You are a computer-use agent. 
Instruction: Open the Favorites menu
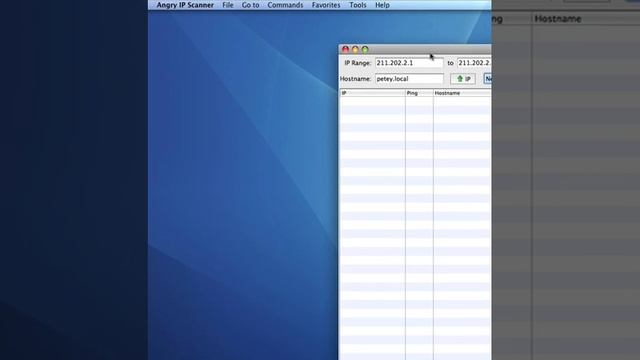[326, 5]
